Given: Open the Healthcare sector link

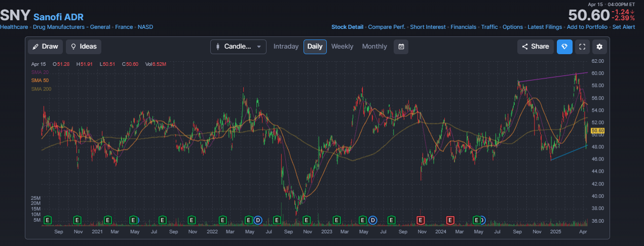Looking at the screenshot, I should coord(14,27).
